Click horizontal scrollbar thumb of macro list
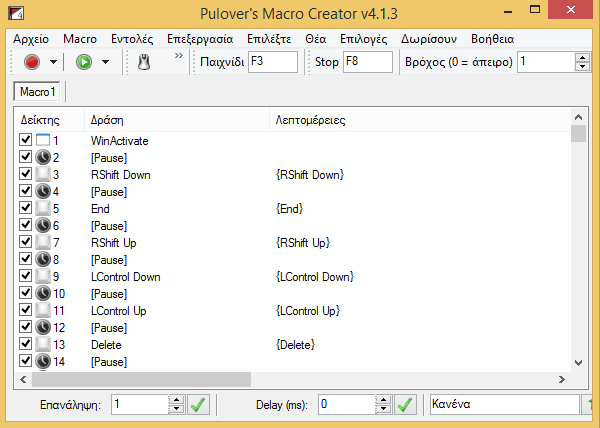 [141, 379]
